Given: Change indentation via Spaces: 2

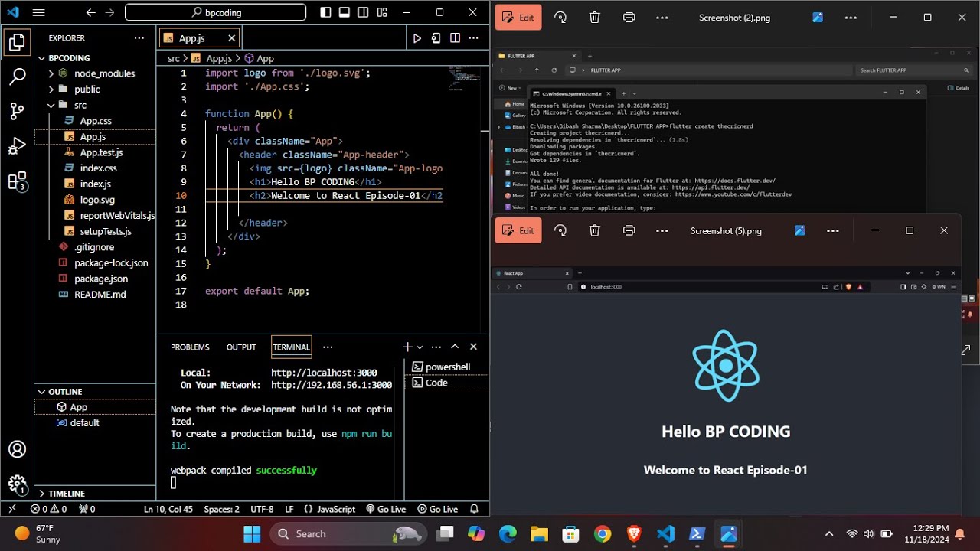Looking at the screenshot, I should [x=222, y=509].
